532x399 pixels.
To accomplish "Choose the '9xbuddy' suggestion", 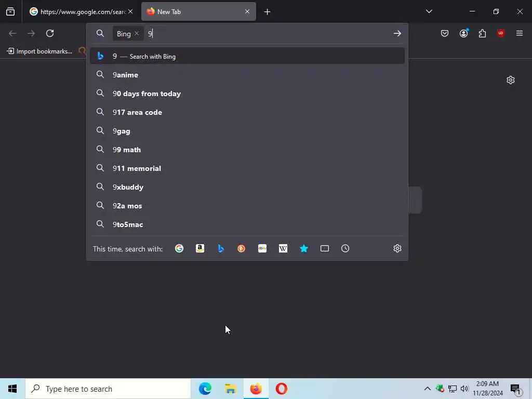I will tap(247, 187).
